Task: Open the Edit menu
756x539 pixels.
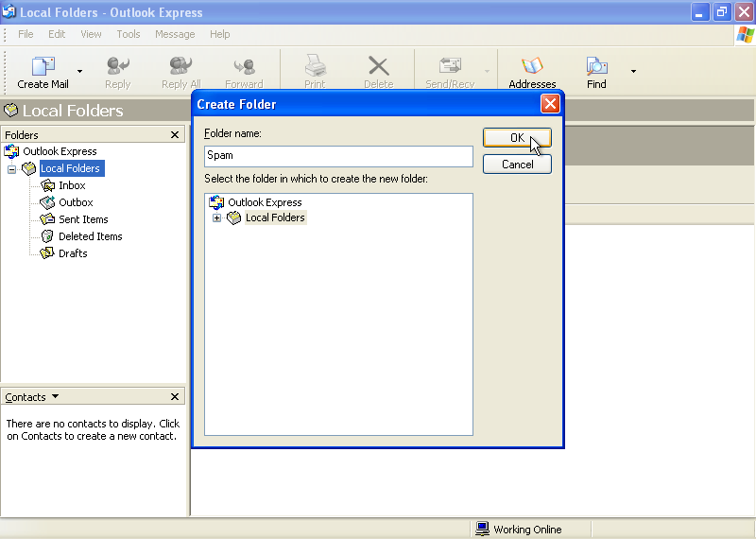Action: tap(57, 34)
